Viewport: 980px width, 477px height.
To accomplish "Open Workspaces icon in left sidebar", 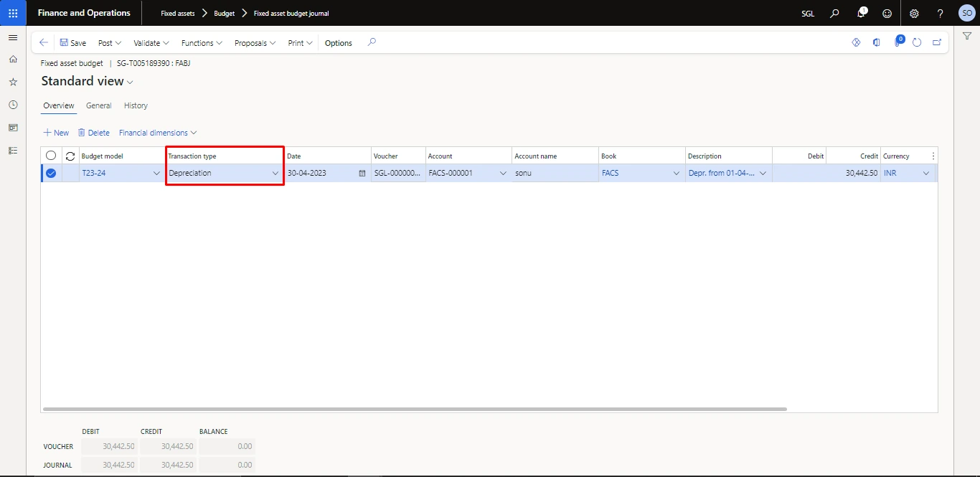I will coord(13,128).
